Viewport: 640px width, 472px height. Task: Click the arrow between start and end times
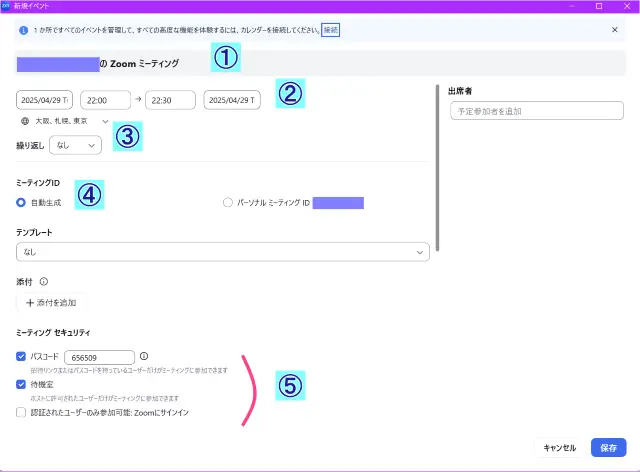pyautogui.click(x=138, y=99)
